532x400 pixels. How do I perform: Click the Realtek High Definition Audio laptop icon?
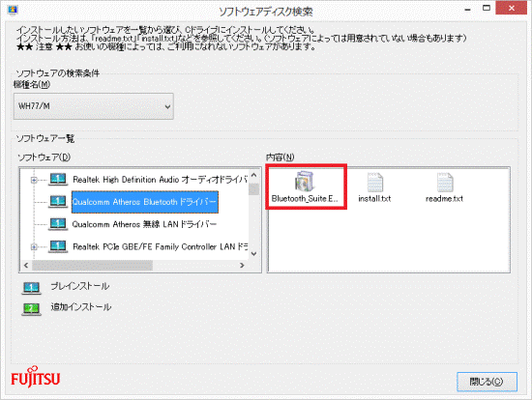[x=58, y=180]
